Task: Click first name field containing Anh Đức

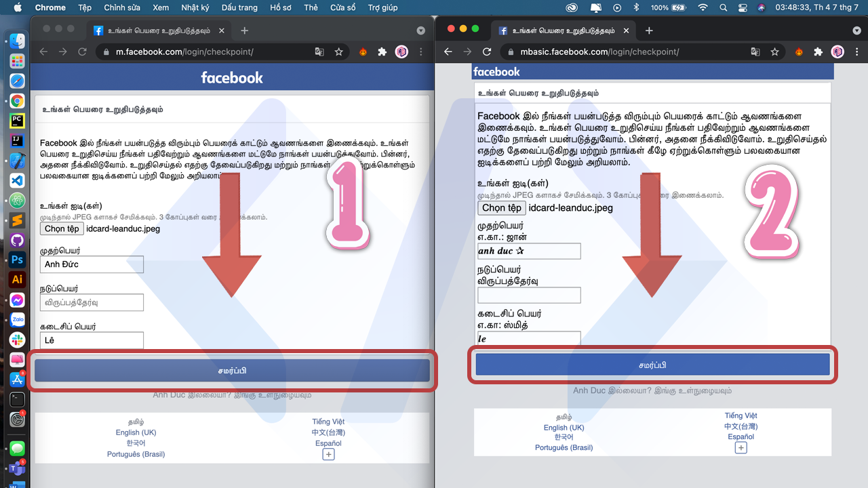Action: (x=92, y=264)
